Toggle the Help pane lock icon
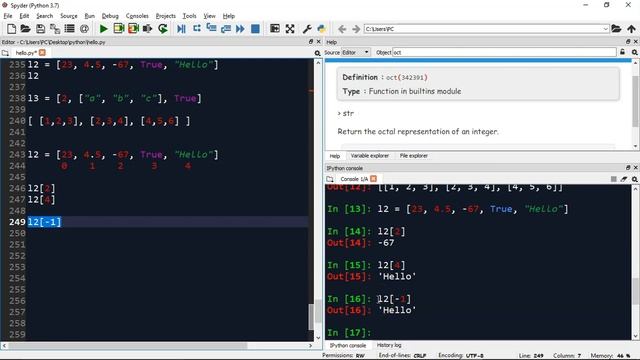Screen dimensions: 640x360 pos(622,52)
